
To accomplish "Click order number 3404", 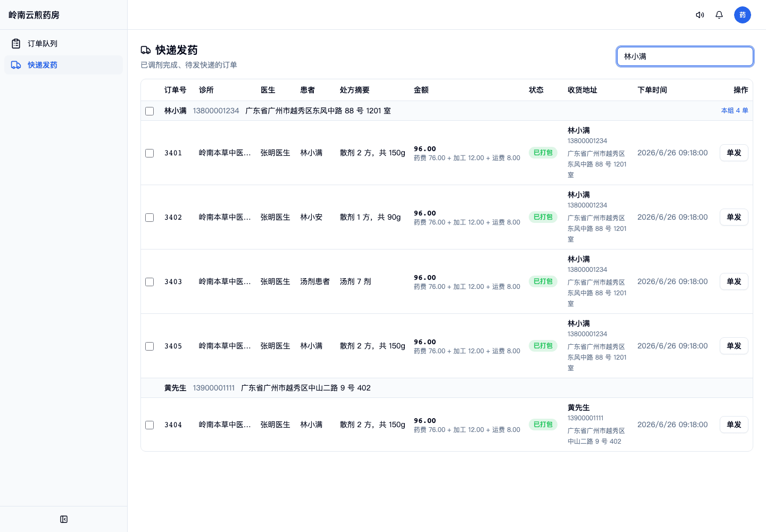I will tap(173, 425).
